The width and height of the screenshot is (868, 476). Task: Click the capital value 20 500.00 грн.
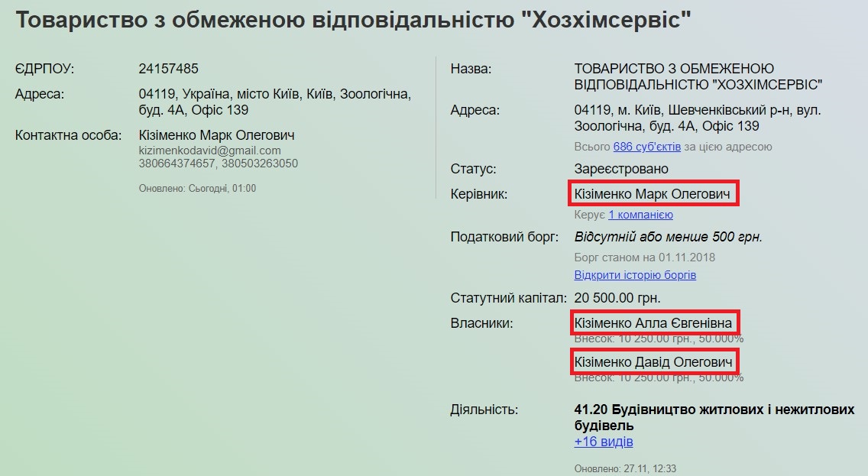[617, 298]
